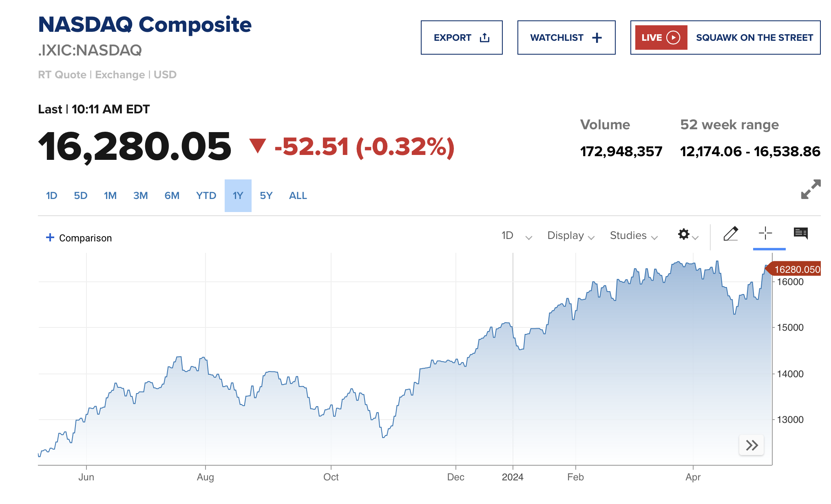Open the 1D interval dropdown
The image size is (831, 504).
(516, 236)
